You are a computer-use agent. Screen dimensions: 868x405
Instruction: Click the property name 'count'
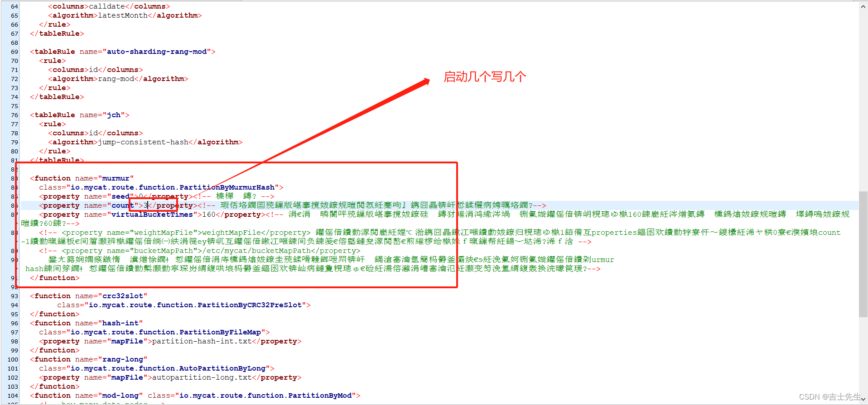(123, 205)
